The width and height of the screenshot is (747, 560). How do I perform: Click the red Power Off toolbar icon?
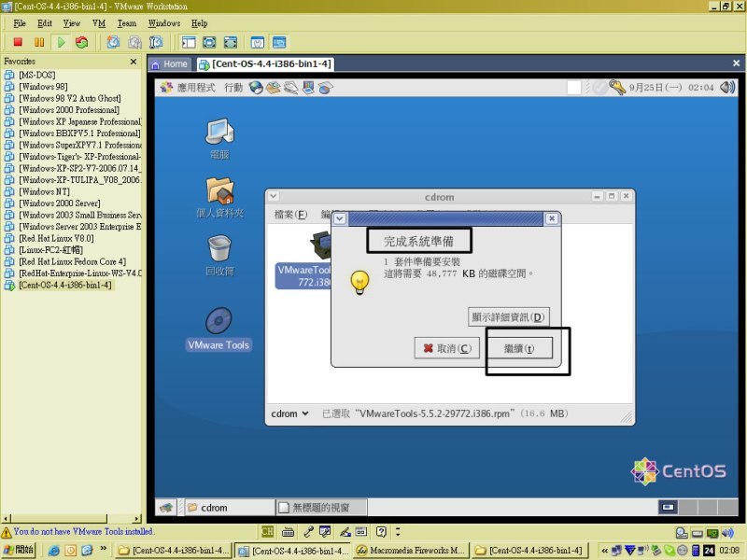[18, 42]
